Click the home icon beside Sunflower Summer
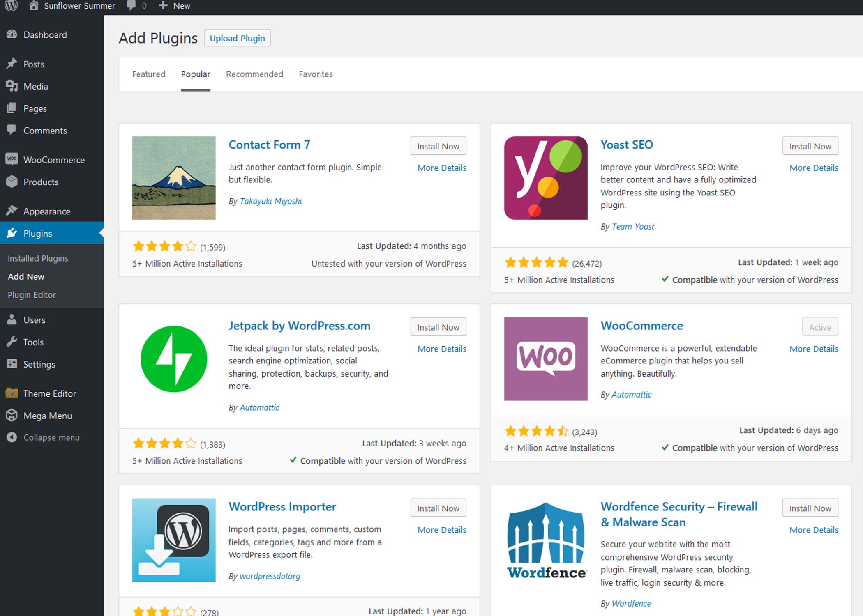 pyautogui.click(x=34, y=5)
